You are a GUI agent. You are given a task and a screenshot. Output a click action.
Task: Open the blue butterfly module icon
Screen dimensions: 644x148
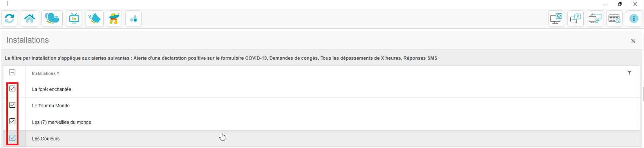pos(52,19)
